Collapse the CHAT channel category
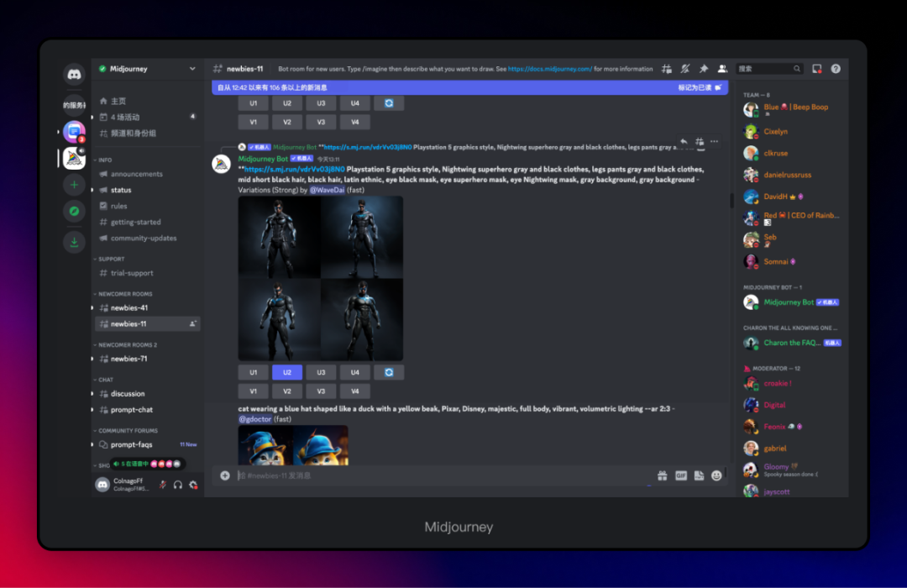Screen dimensions: 907x588 click(103, 380)
